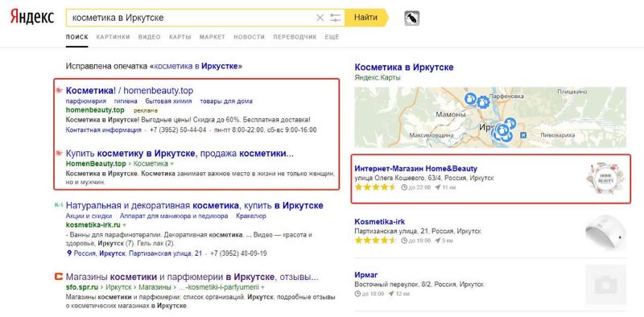Screen dimensions: 644x317
Task: Click the Kosmetika-irk lamp thumbnail
Action: point(606,233)
